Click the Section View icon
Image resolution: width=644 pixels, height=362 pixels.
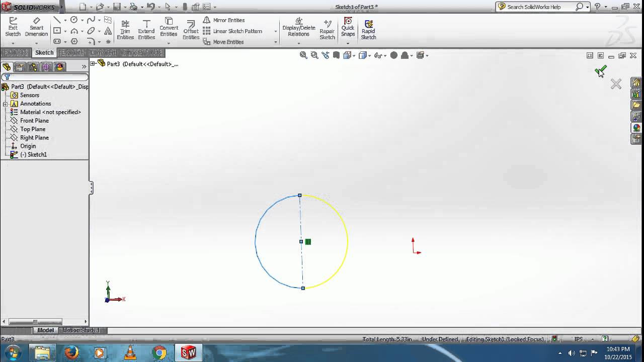pos(336,55)
